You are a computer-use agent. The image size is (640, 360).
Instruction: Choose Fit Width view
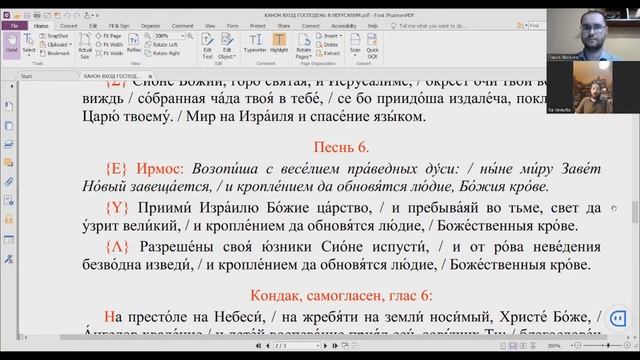coord(109,44)
